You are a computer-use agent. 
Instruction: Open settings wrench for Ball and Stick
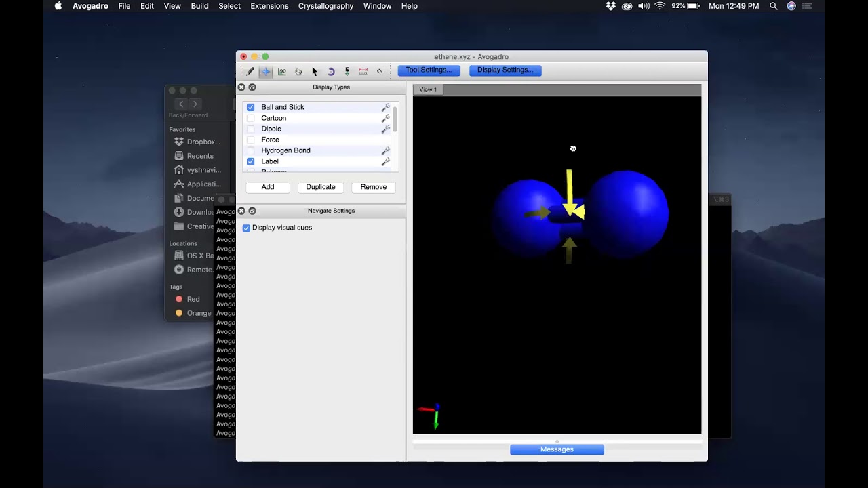coord(385,107)
